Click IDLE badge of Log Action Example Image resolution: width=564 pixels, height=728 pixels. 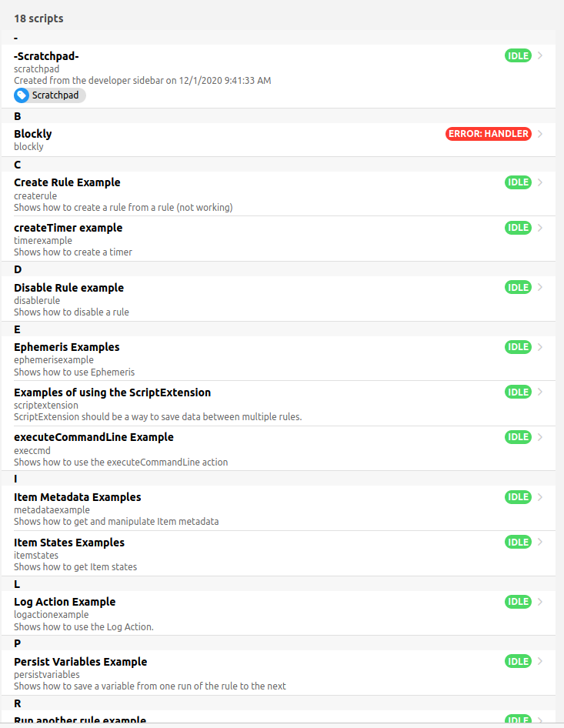tap(518, 602)
